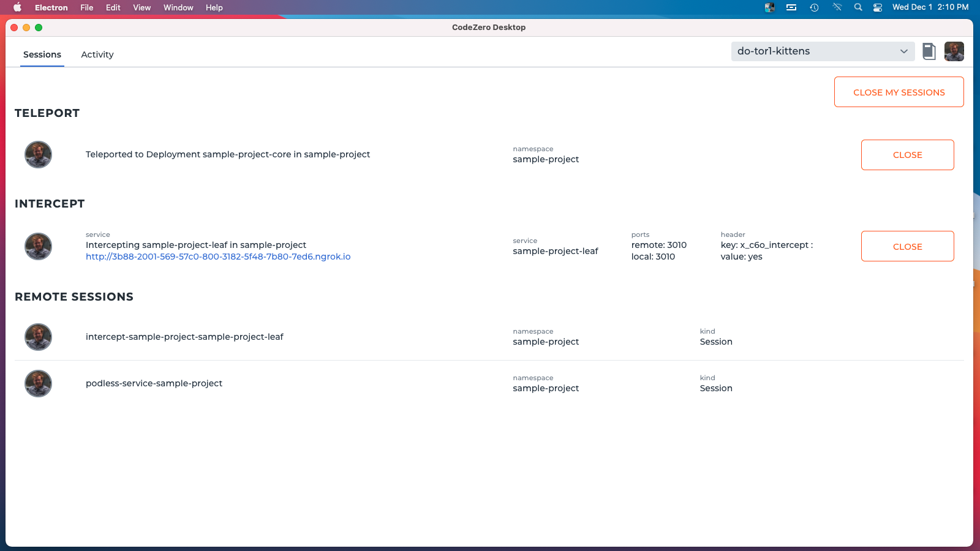
Task: Click the avatar beside the Intercepting sample-project-leaf row
Action: (38, 247)
